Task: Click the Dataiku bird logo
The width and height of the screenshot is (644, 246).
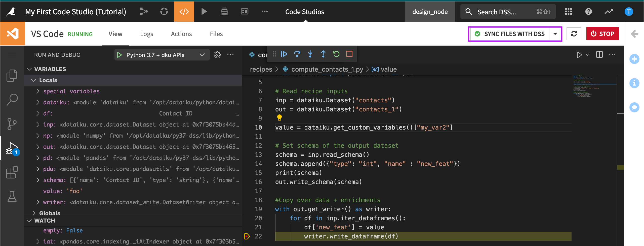Action: click(x=11, y=12)
